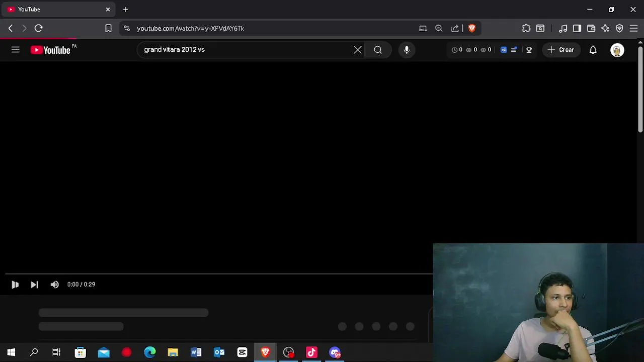Image resolution: width=644 pixels, height=362 pixels.
Task: Open Microsoft Word from taskbar
Action: click(x=196, y=352)
